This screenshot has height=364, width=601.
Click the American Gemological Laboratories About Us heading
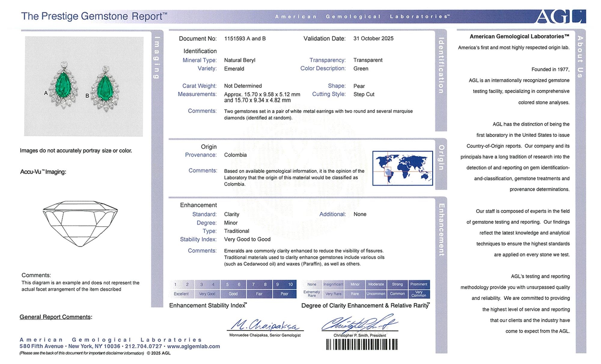[x=520, y=37]
